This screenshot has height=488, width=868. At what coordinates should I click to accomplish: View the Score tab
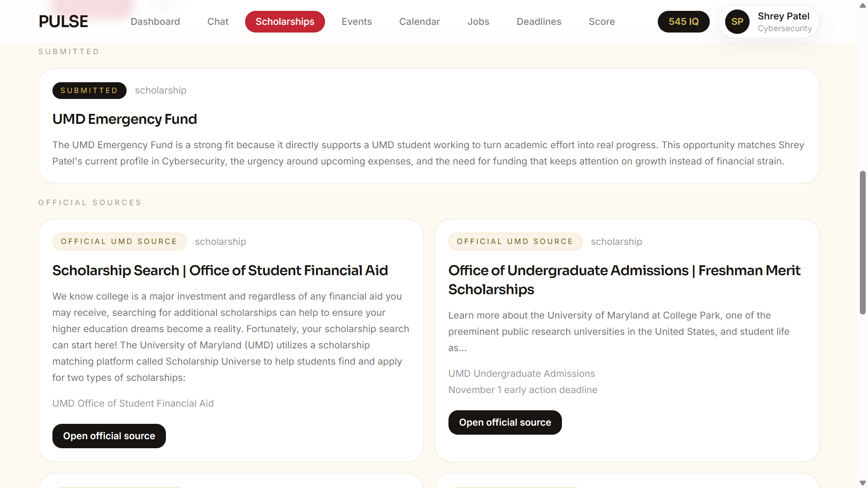click(602, 22)
